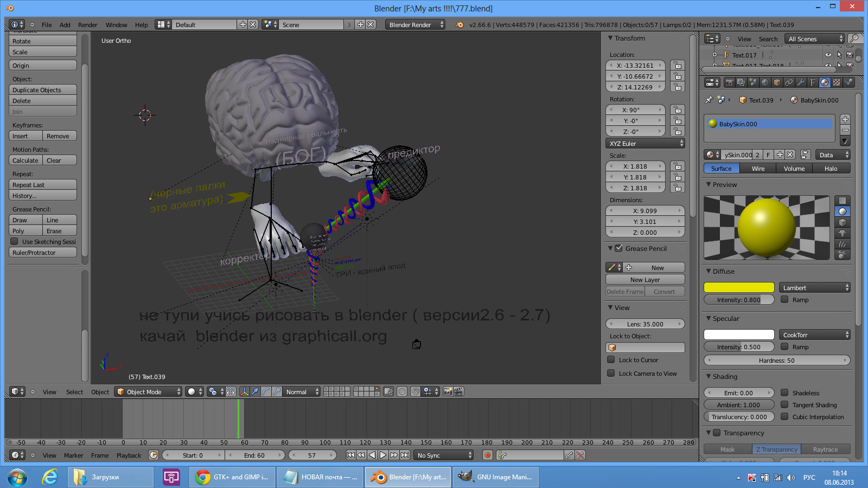The height and width of the screenshot is (488, 868).
Task: Enable Tangent Shading checkbox
Action: tap(784, 404)
